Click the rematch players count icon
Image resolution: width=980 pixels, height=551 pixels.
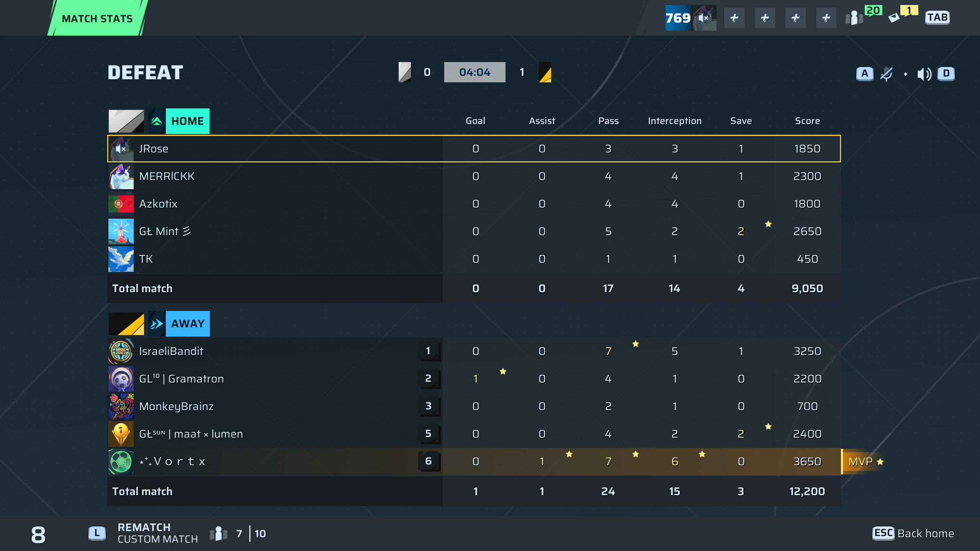[x=219, y=533]
